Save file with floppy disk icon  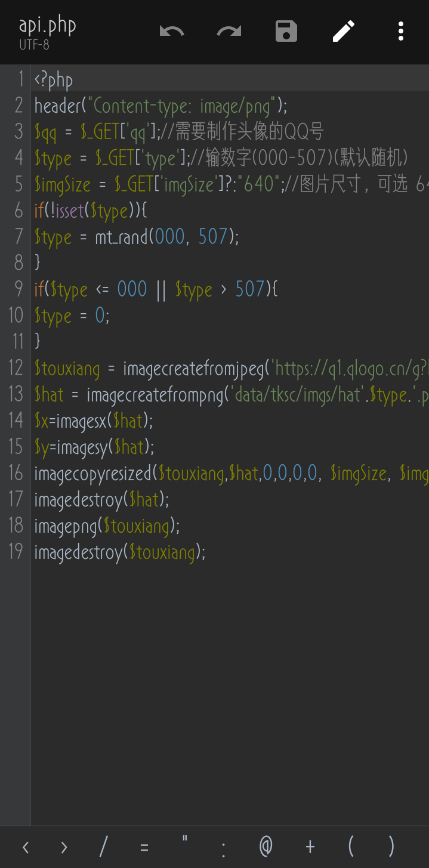tap(286, 31)
